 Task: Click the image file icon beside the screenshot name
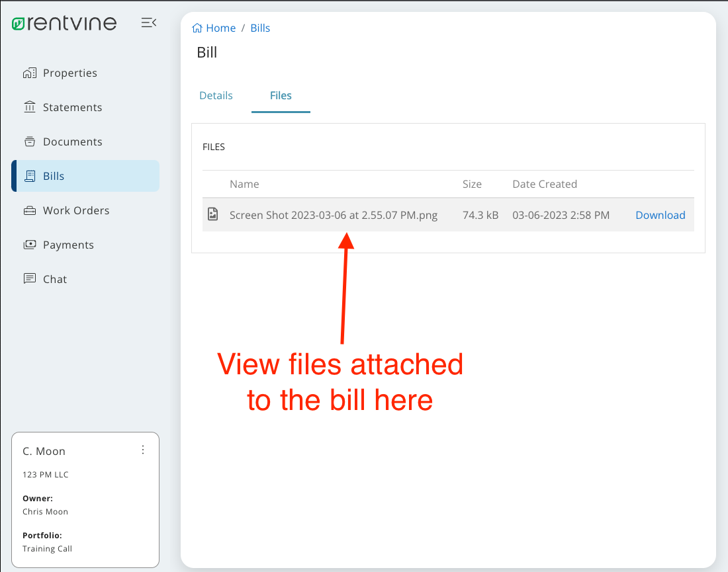pos(213,213)
